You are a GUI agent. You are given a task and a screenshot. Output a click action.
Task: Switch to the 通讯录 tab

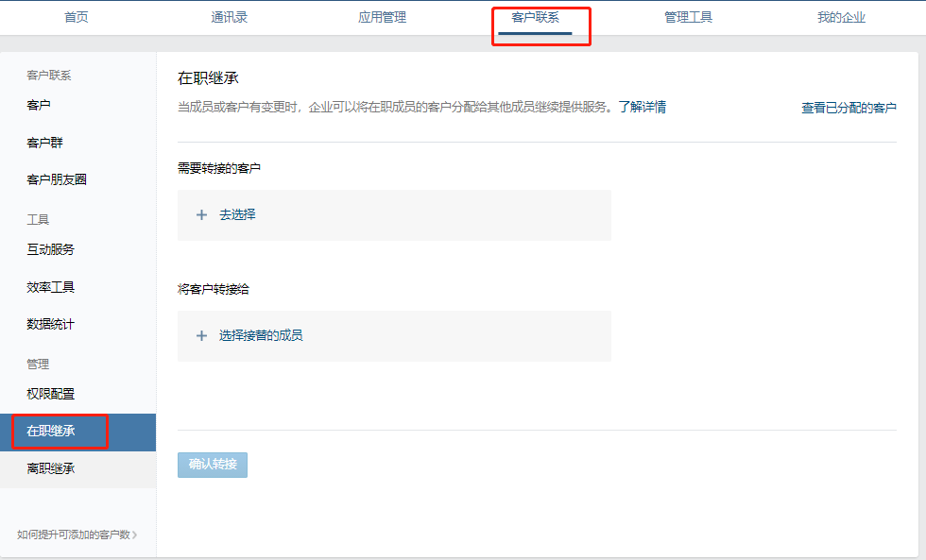tap(230, 18)
